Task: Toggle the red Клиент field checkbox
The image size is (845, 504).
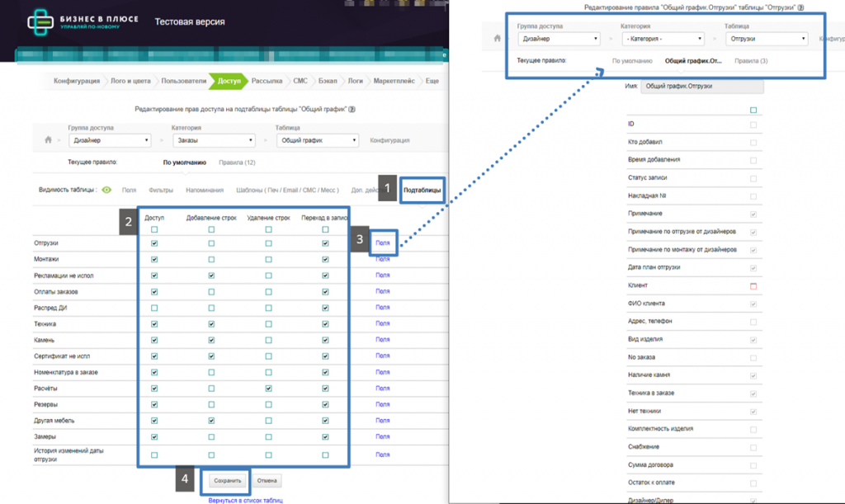Action: pos(753,286)
